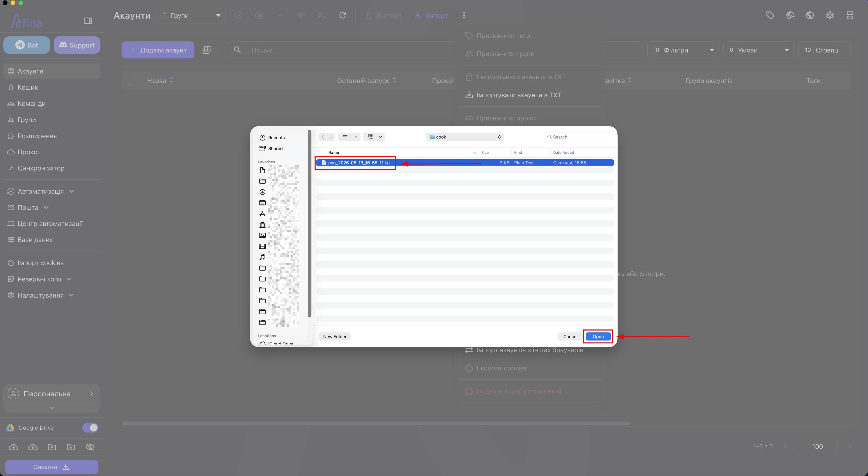Click the Search field in file dialog

578,137
